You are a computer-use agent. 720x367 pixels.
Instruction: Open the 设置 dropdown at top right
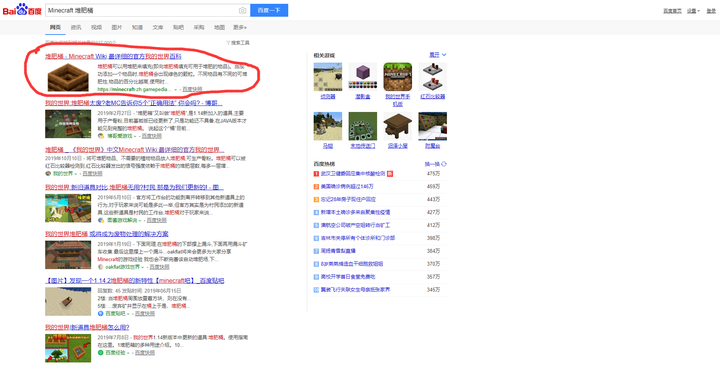point(693,11)
